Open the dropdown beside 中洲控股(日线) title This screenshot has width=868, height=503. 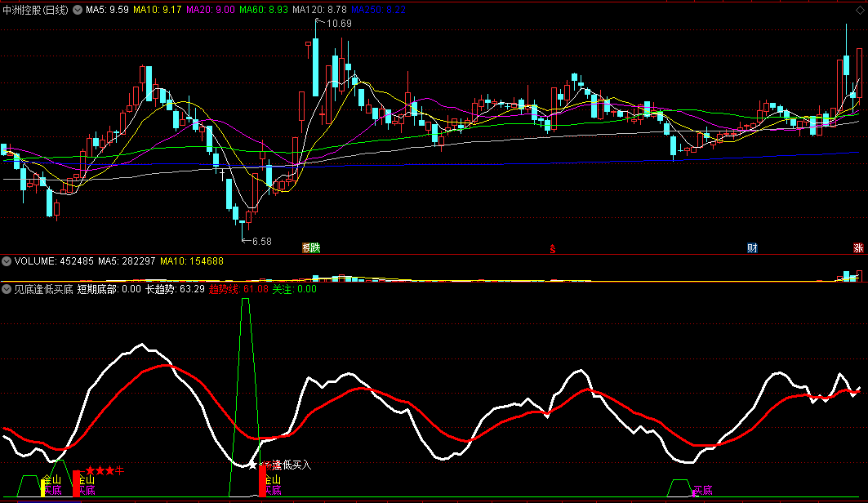pyautogui.click(x=78, y=10)
